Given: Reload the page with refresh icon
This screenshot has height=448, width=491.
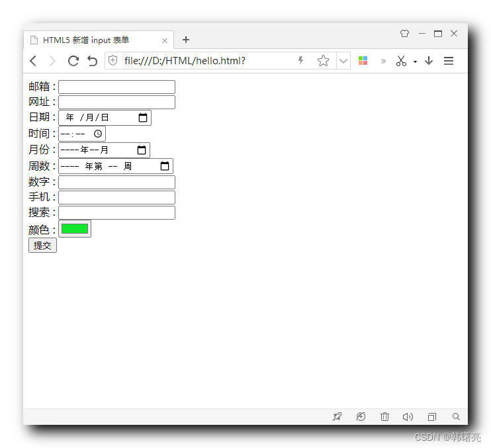Looking at the screenshot, I should [x=73, y=61].
